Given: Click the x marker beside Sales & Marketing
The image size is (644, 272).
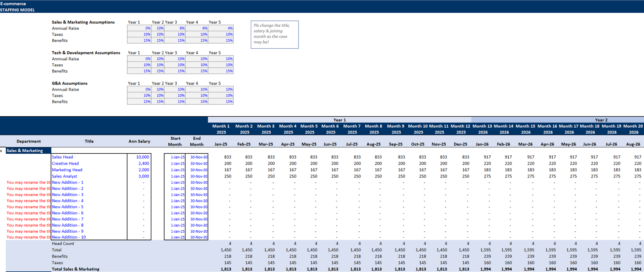Looking at the screenshot, I should tap(1, 151).
